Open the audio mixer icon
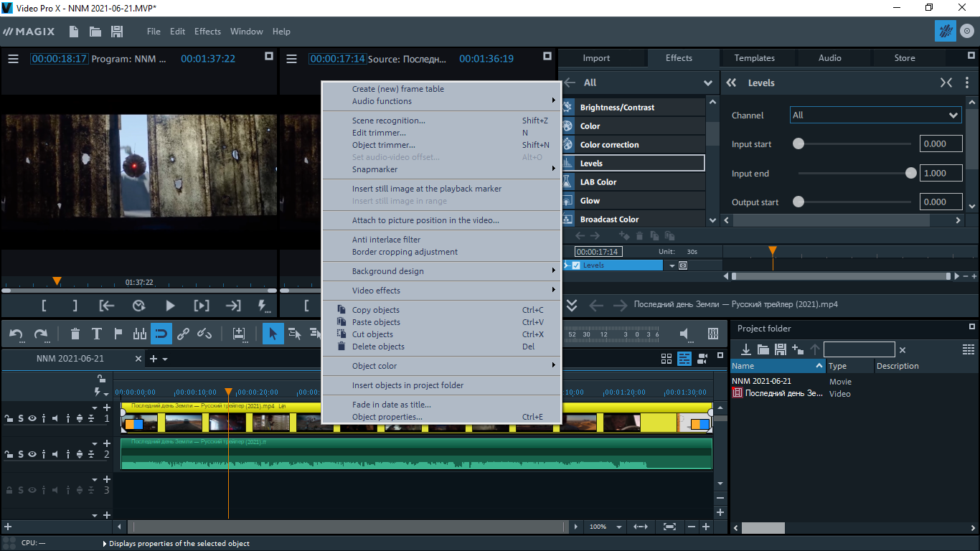The height and width of the screenshot is (551, 980). (712, 334)
